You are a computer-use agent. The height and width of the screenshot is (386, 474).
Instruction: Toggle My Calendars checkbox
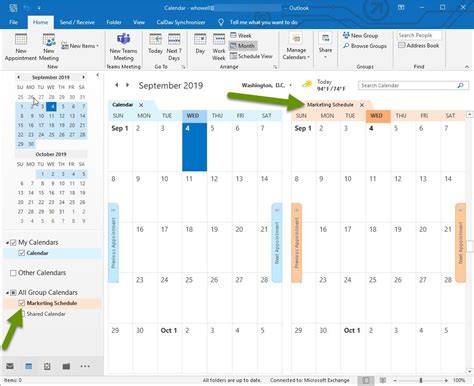[x=13, y=242]
